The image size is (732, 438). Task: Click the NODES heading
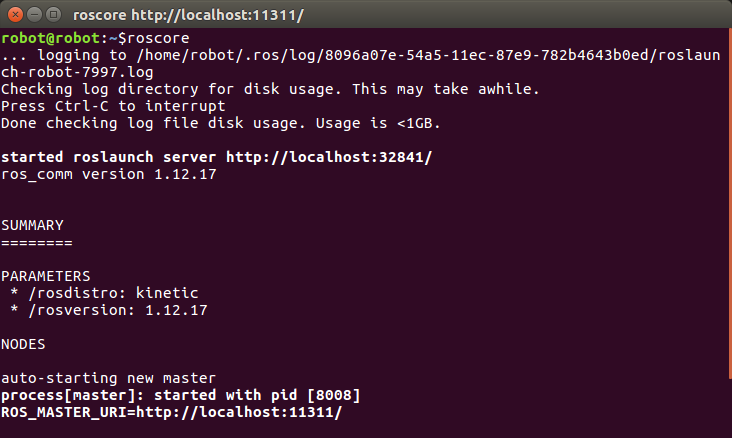[23, 344]
